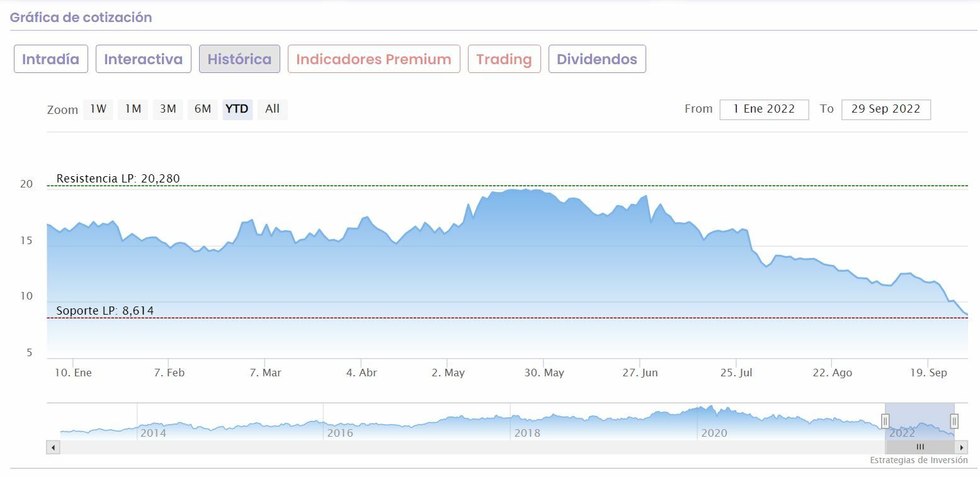Click the navigator scroll left arrow
Image resolution: width=980 pixels, height=477 pixels.
tap(53, 447)
